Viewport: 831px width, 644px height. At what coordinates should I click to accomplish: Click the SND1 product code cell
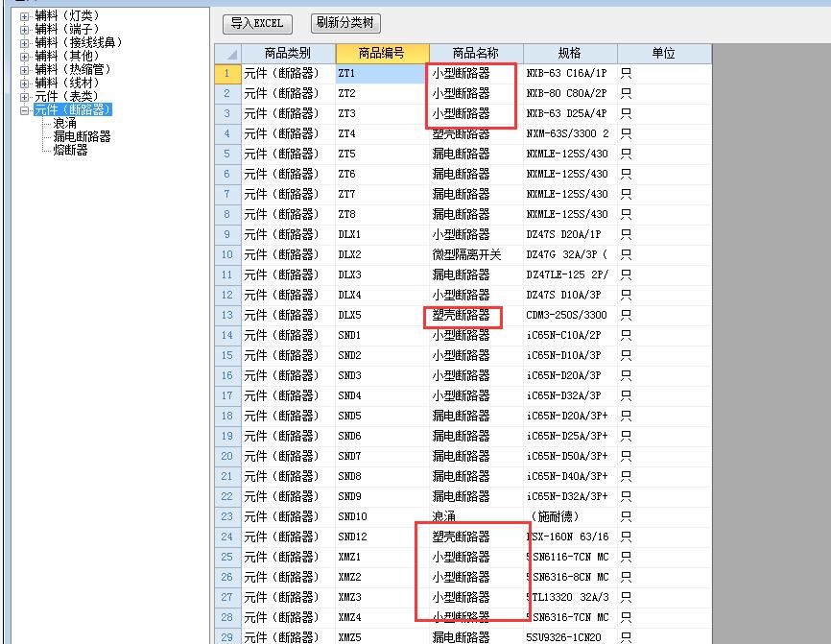click(382, 335)
